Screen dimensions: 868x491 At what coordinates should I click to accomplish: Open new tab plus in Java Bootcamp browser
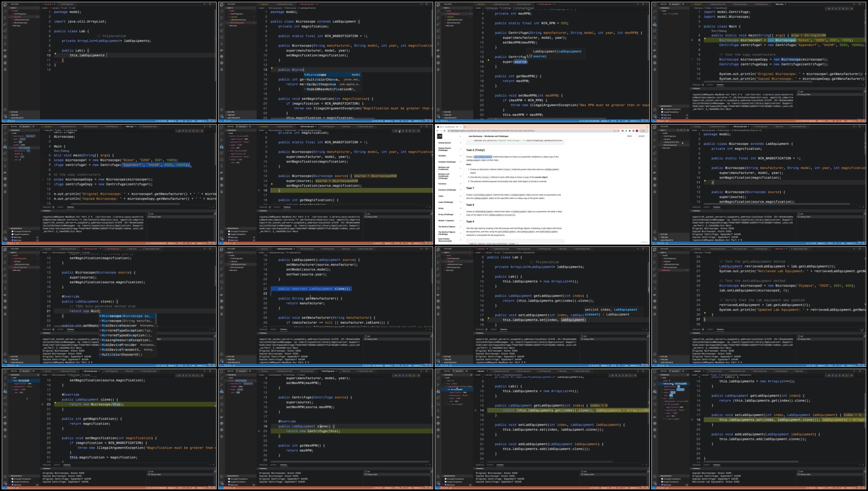pyautogui.click(x=465, y=127)
